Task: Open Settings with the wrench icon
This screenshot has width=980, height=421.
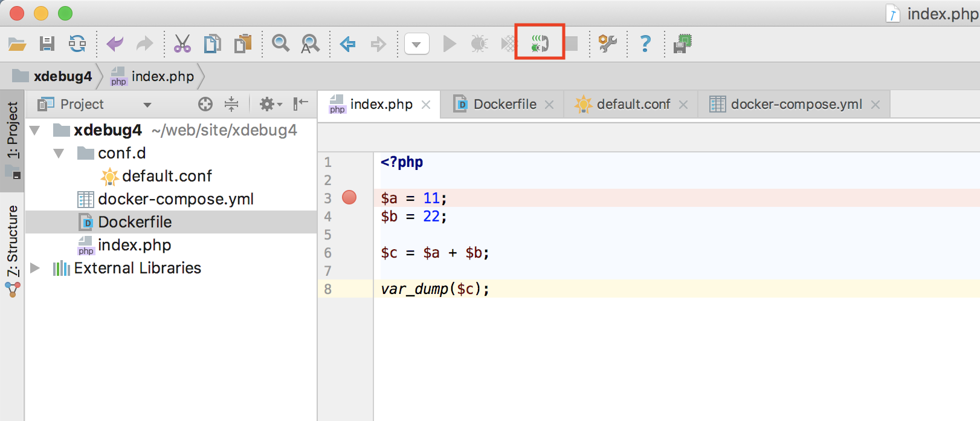Action: (x=607, y=44)
